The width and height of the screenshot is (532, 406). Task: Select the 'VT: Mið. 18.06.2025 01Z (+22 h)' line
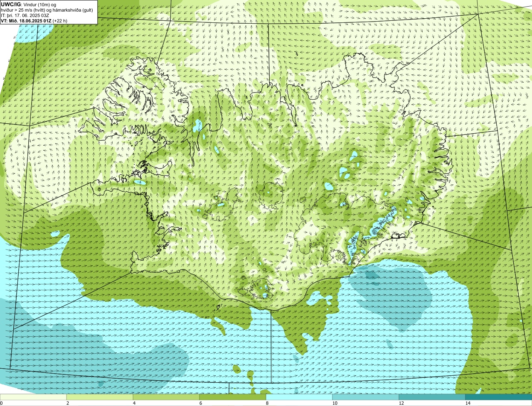click(x=34, y=20)
